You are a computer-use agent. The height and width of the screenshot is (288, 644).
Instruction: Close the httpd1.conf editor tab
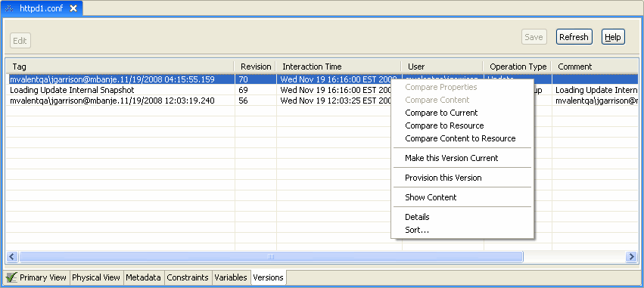pos(73,8)
